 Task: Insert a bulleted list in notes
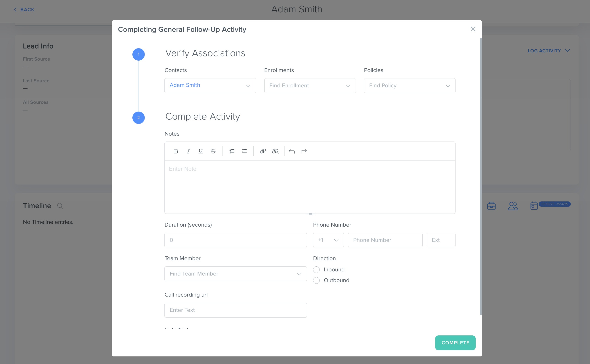coord(244,151)
